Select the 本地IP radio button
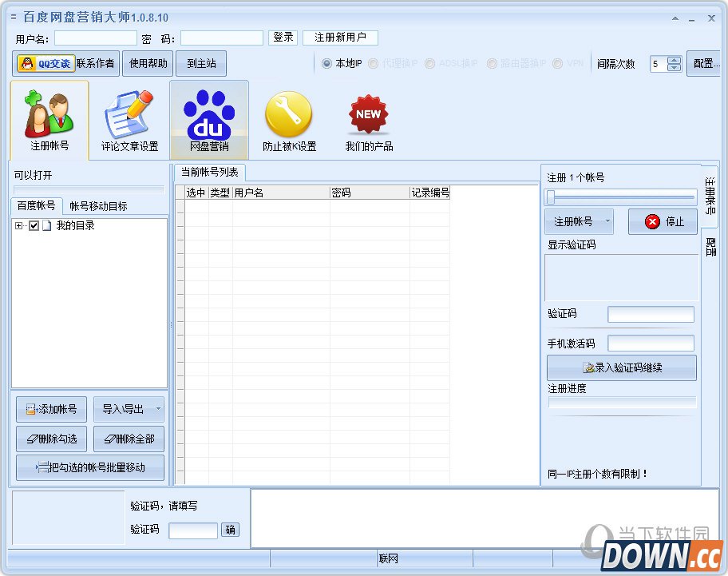This screenshot has height=576, width=728. (x=327, y=63)
